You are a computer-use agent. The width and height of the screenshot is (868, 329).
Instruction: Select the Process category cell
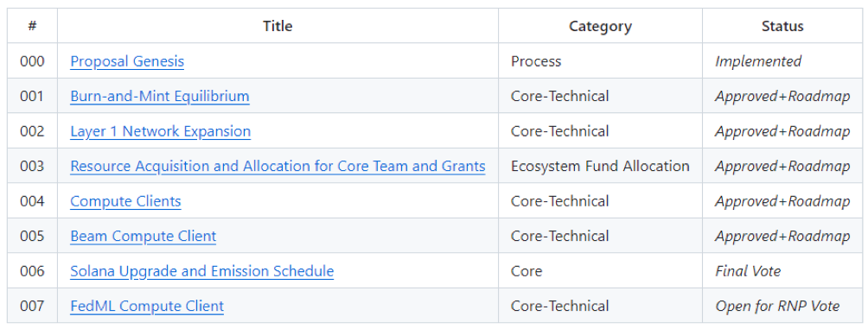600,60
